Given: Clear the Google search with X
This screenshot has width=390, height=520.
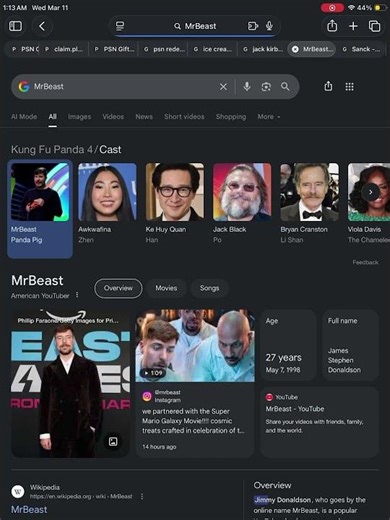Looking at the screenshot, I should pyautogui.click(x=223, y=87).
